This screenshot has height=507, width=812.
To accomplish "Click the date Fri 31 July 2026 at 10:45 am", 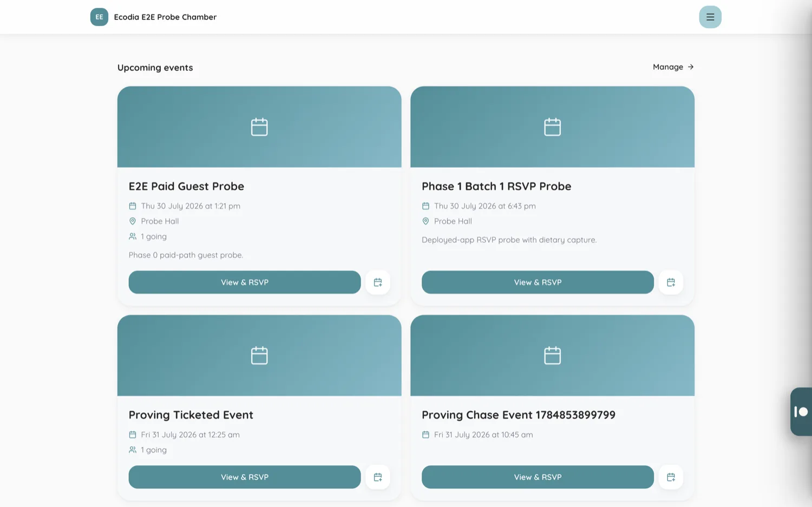I will point(483,435).
